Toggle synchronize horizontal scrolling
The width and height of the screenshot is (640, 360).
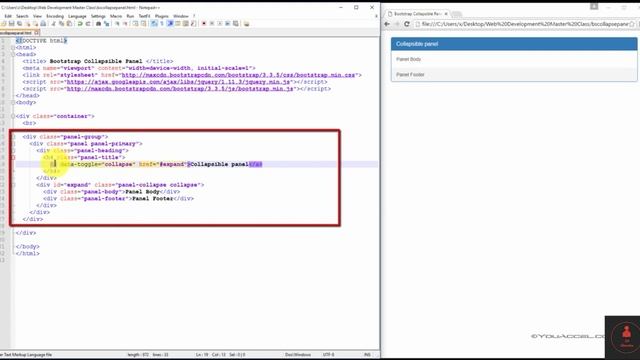tap(143, 24)
